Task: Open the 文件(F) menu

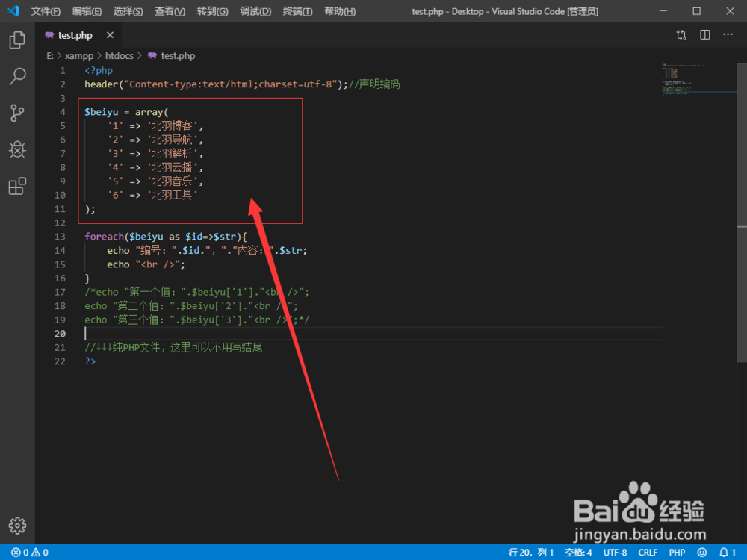Action: click(x=46, y=11)
